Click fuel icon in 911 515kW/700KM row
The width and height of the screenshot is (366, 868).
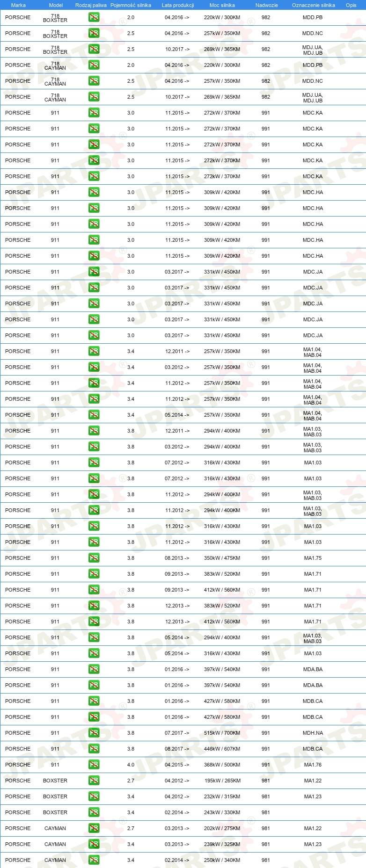94,733
